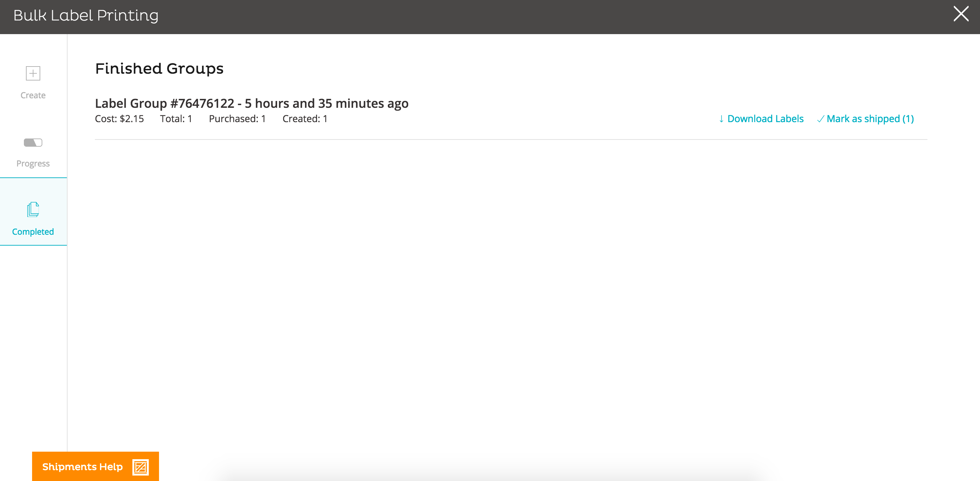This screenshot has width=980, height=481.
Task: Click the Progress bar icon in sidebar
Action: pos(33,143)
